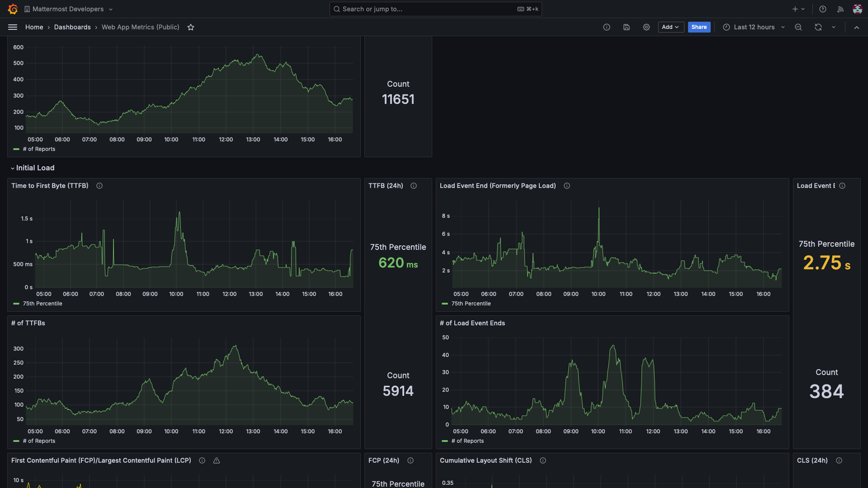
Task: Click the Save dashboard icon
Action: click(627, 27)
